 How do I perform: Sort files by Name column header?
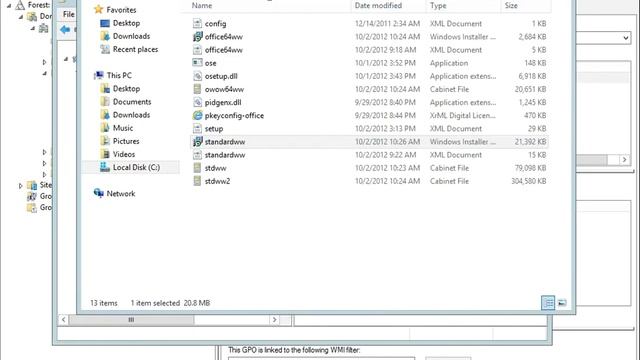[x=202, y=5]
